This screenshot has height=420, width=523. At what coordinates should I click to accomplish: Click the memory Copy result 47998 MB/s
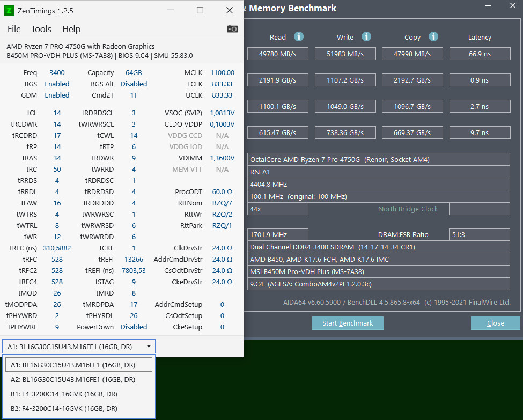[x=412, y=54]
